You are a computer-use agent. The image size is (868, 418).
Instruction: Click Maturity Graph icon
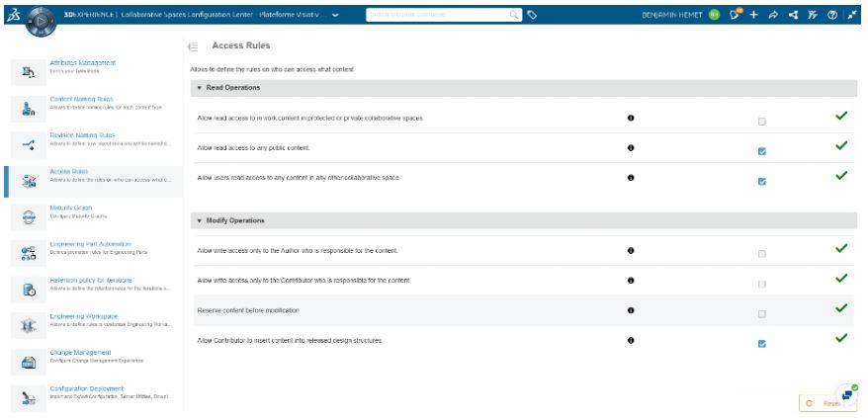29,217
